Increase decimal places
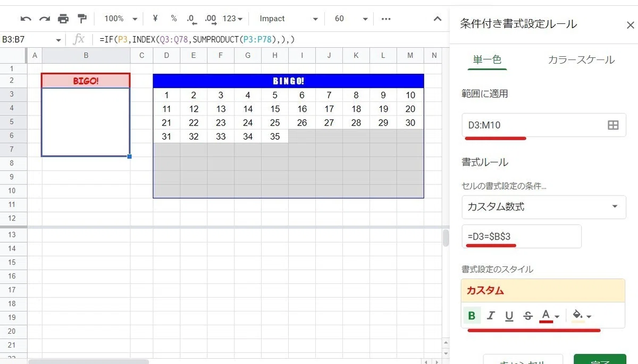 [211, 19]
